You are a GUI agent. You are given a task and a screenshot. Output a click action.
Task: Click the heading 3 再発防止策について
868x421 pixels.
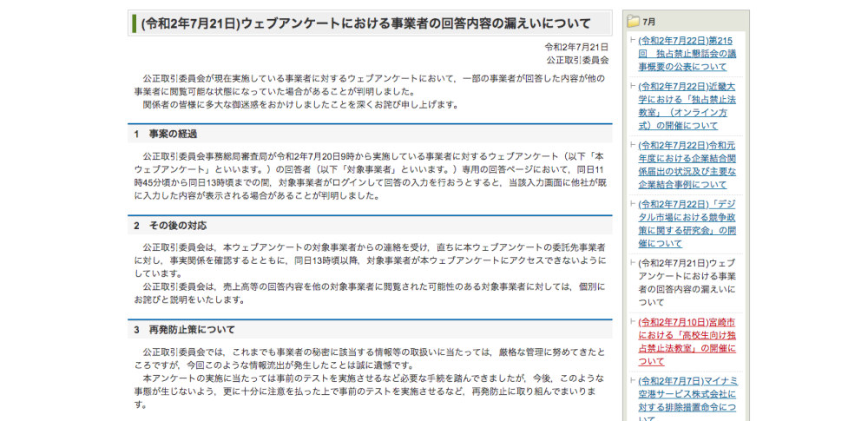tap(184, 330)
